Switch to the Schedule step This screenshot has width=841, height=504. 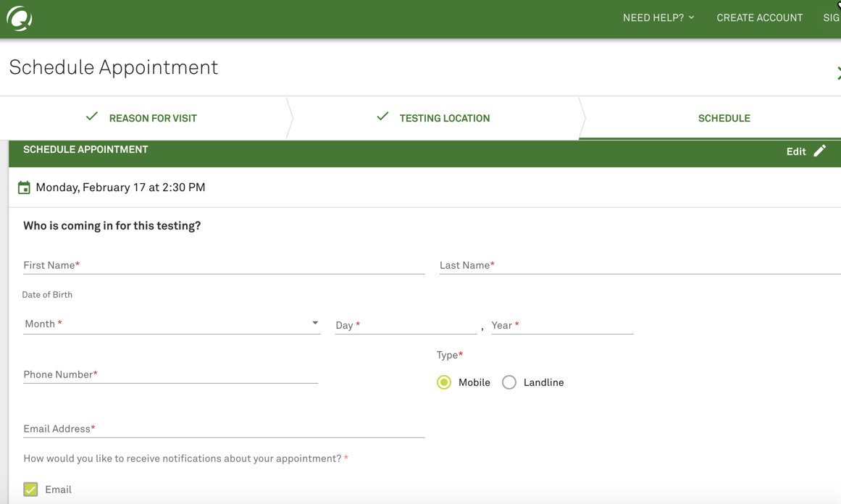click(x=724, y=118)
